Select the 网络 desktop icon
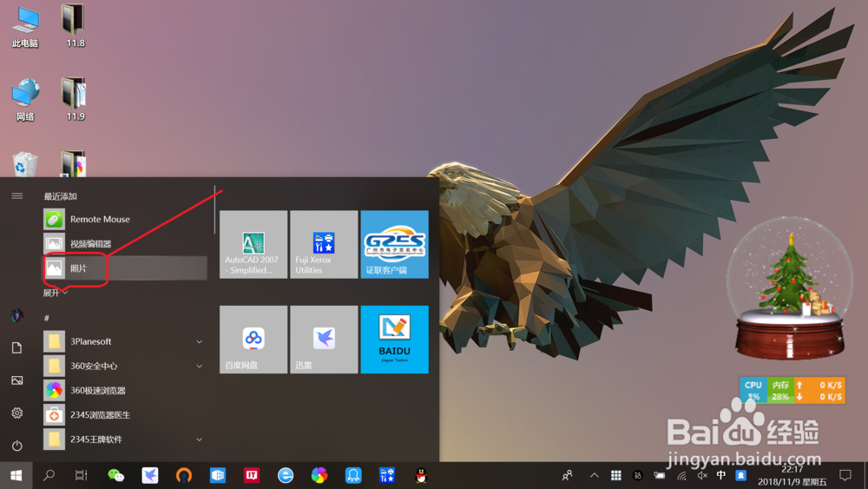 (x=25, y=100)
